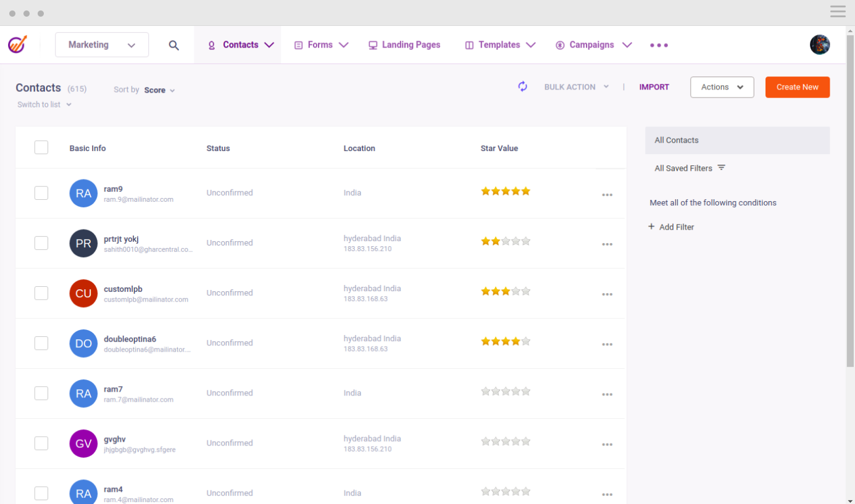The height and width of the screenshot is (504, 855).
Task: Expand the Switch to list dropdown
Action: [x=44, y=104]
